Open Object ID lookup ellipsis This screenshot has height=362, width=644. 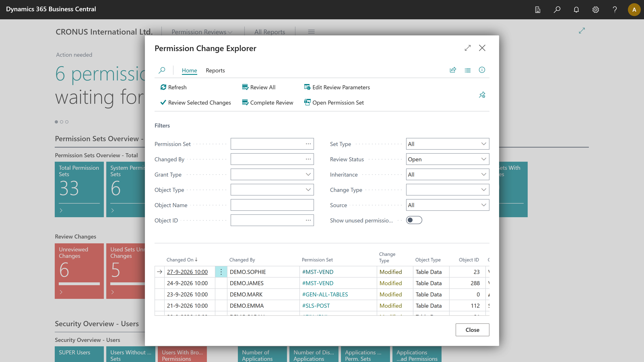tap(308, 220)
